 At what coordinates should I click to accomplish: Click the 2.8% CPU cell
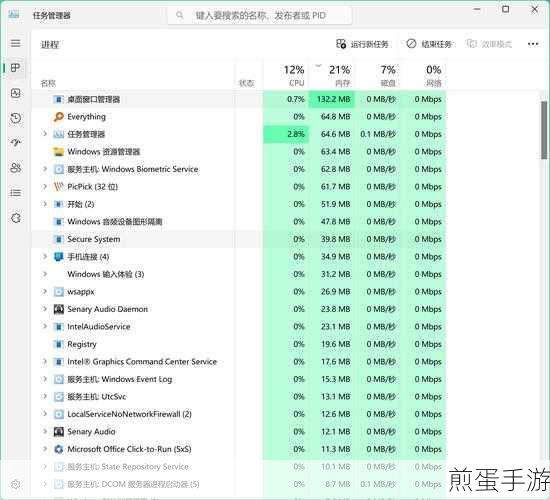point(286,134)
